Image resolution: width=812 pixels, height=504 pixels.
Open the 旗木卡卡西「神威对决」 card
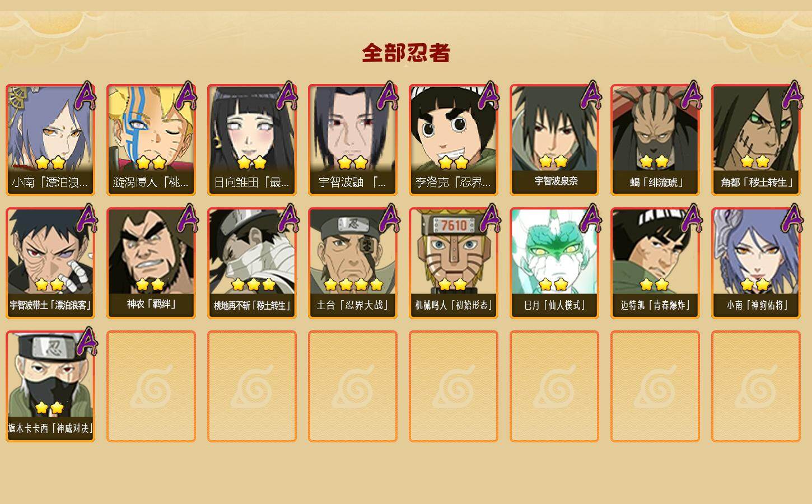50,386
